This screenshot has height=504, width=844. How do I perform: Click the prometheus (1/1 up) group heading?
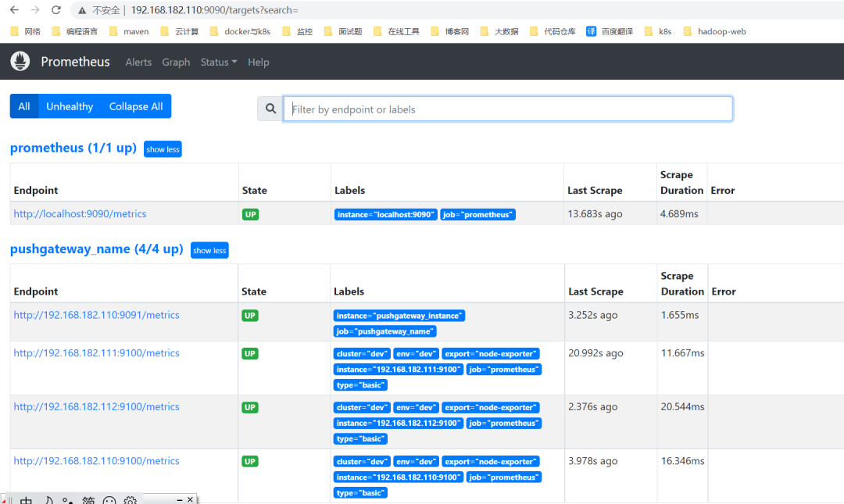73,148
